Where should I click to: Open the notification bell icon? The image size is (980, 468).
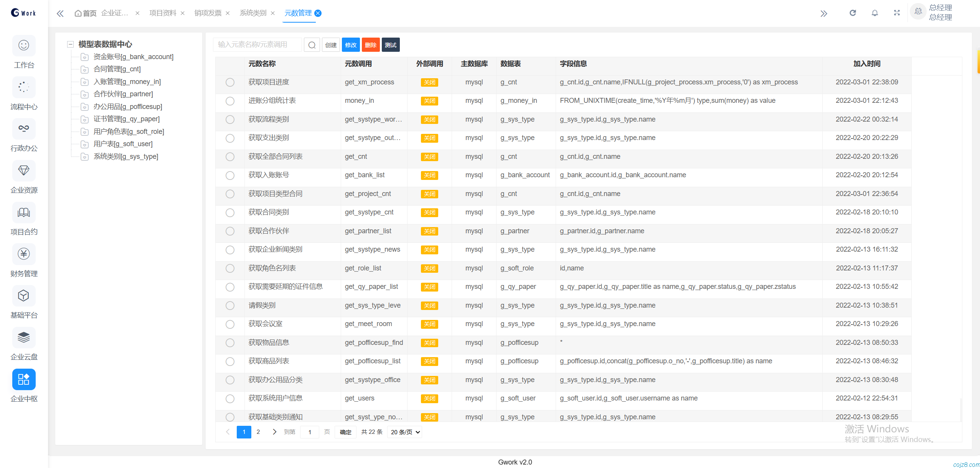(x=874, y=13)
